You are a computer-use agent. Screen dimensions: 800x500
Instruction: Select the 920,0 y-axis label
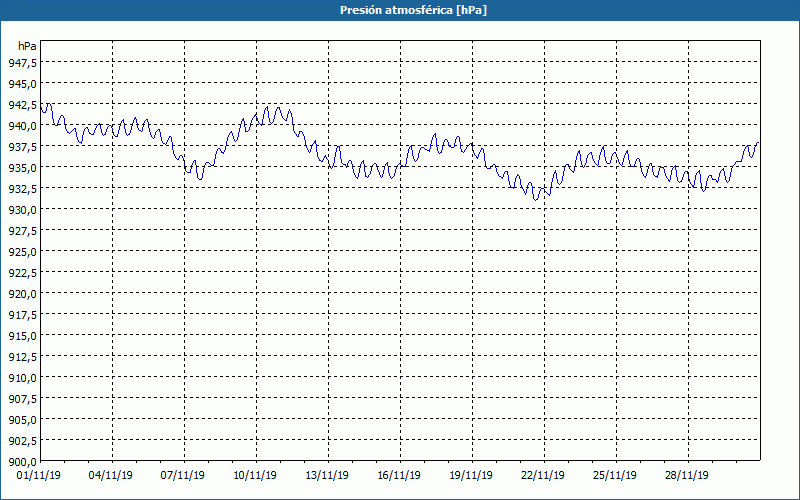click(x=22, y=294)
